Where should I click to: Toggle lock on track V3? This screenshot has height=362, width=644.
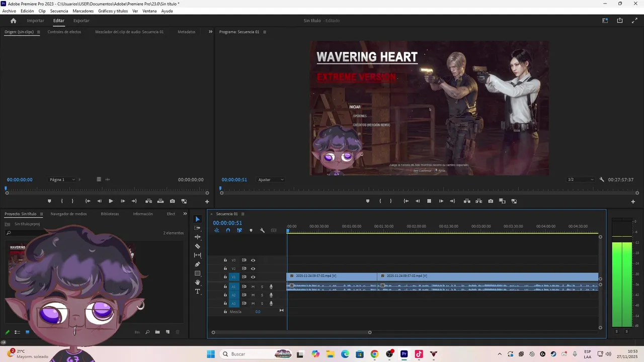click(225, 260)
